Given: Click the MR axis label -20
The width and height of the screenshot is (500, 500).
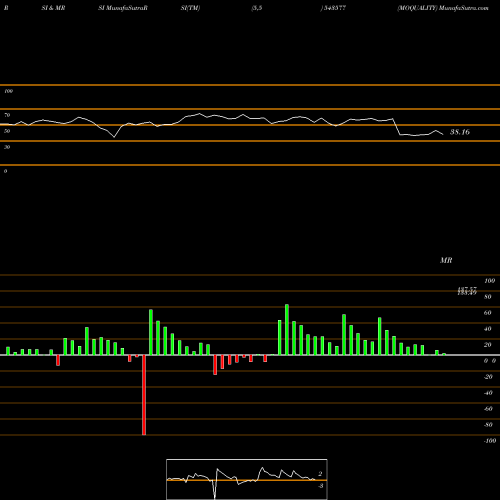Looking at the screenshot, I should pyautogui.click(x=488, y=377).
